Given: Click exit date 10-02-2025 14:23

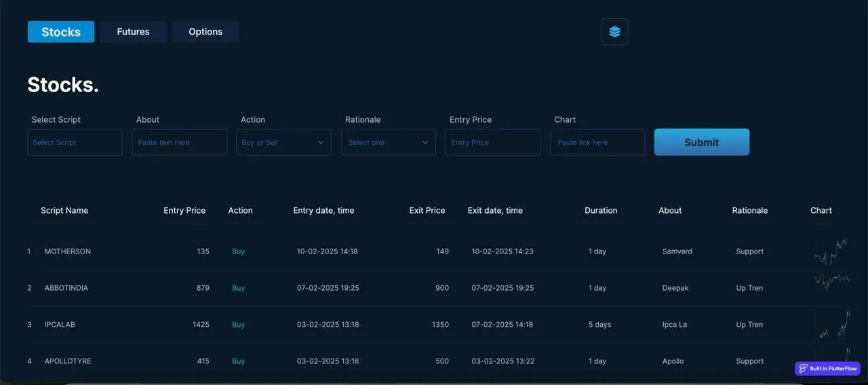Looking at the screenshot, I should [502, 251].
